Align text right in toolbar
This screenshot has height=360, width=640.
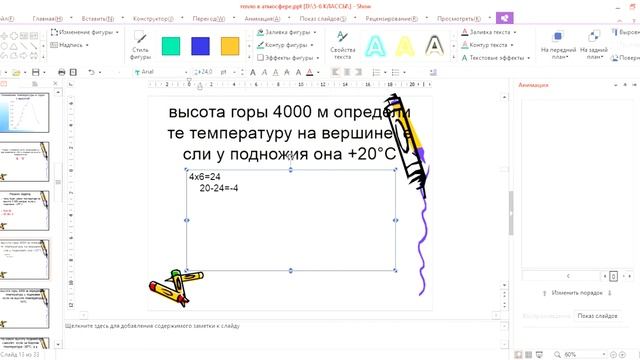[x=358, y=72]
